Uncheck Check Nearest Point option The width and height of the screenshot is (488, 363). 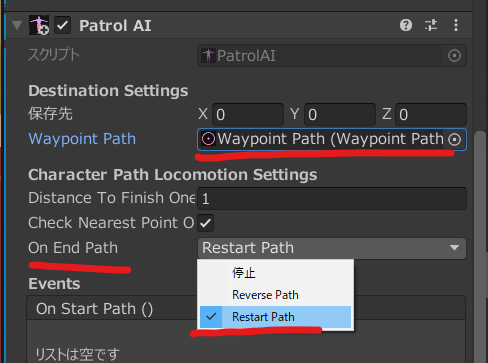pos(206,223)
